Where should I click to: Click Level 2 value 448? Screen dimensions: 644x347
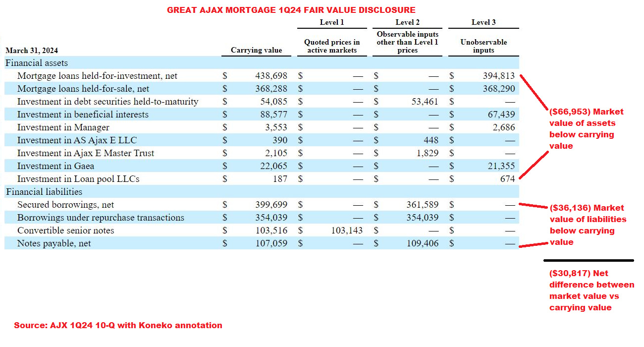[431, 140]
